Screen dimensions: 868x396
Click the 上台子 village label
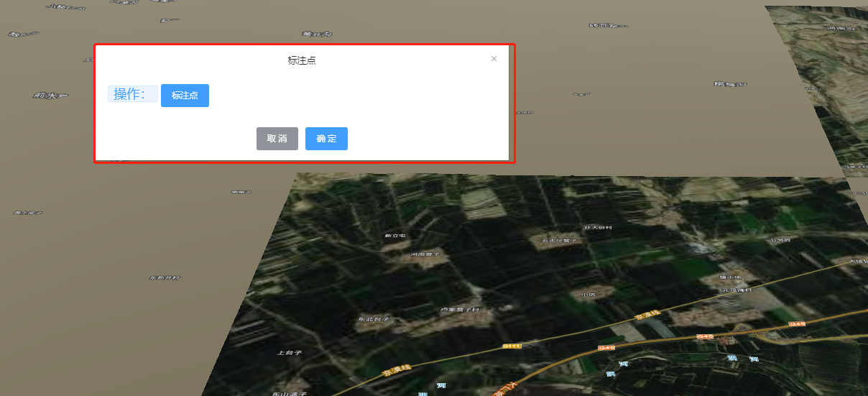288,353
